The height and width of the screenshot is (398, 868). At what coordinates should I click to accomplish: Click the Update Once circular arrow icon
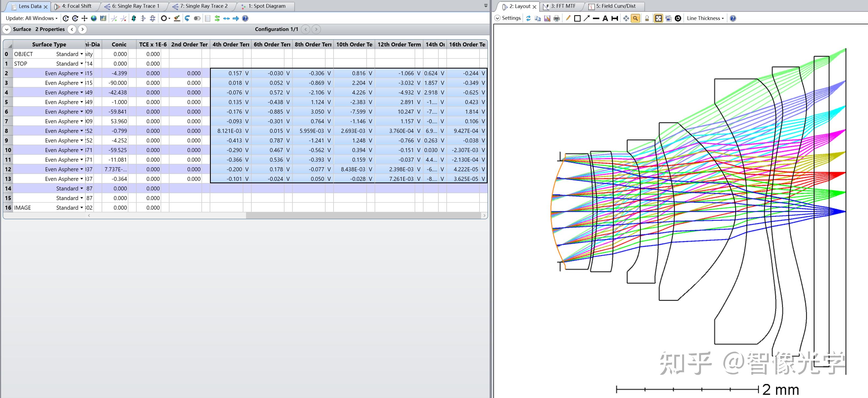click(66, 18)
